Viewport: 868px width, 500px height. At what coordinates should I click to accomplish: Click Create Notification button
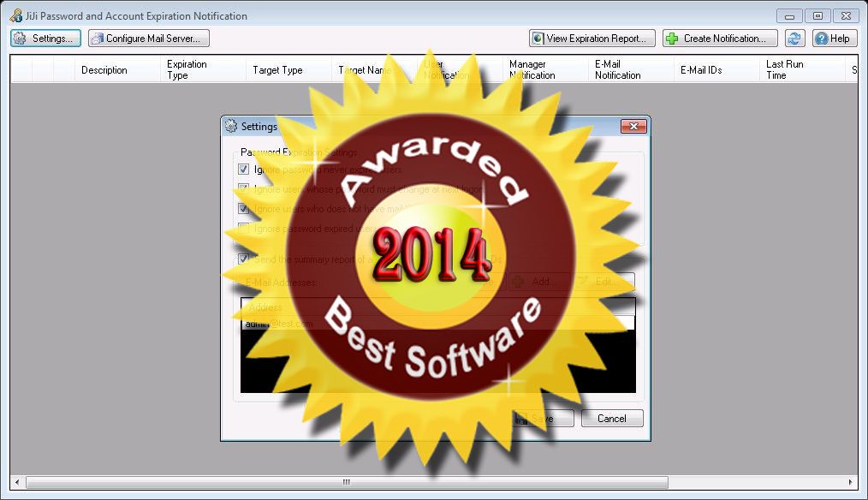720,39
